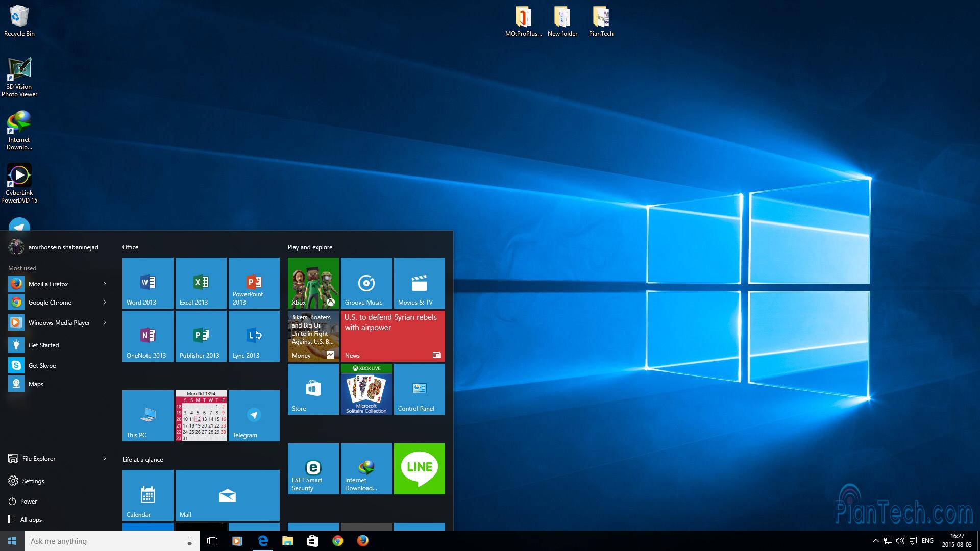The image size is (980, 551).
Task: Click the network icon in system tray
Action: 888,541
